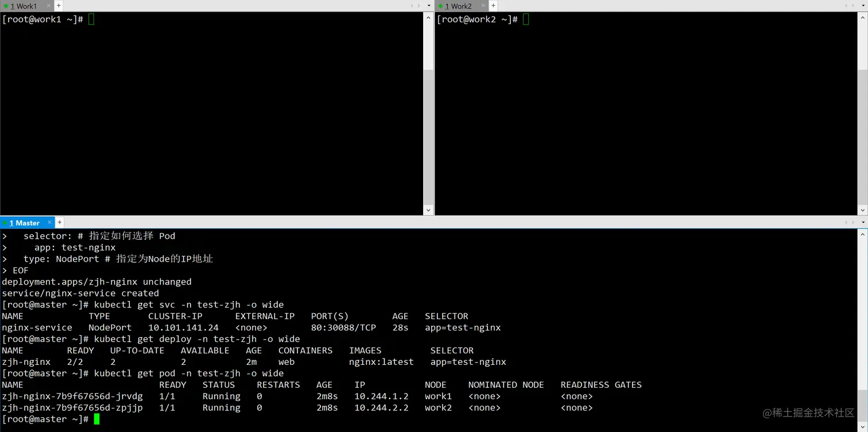The height and width of the screenshot is (432, 868).
Task: Click the previous-tab arrow in Master pane
Action: pyautogui.click(x=846, y=223)
